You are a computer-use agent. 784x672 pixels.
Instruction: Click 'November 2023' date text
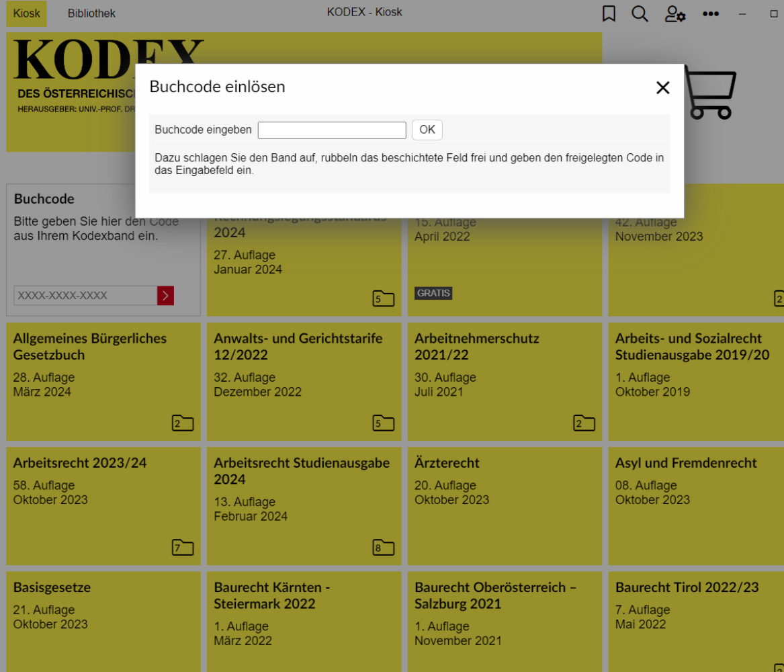pos(659,237)
